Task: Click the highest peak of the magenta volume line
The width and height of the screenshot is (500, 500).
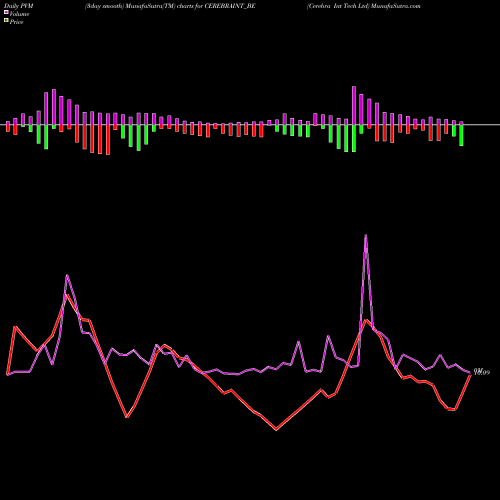Action: click(x=366, y=235)
